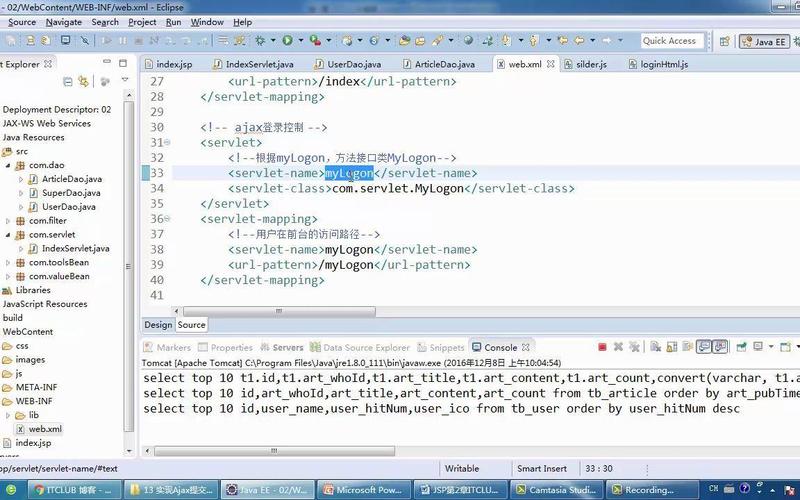Viewport: 800px width, 500px height.
Task: Click Remove All Terminated Launches icon in Console
Action: click(x=634, y=347)
